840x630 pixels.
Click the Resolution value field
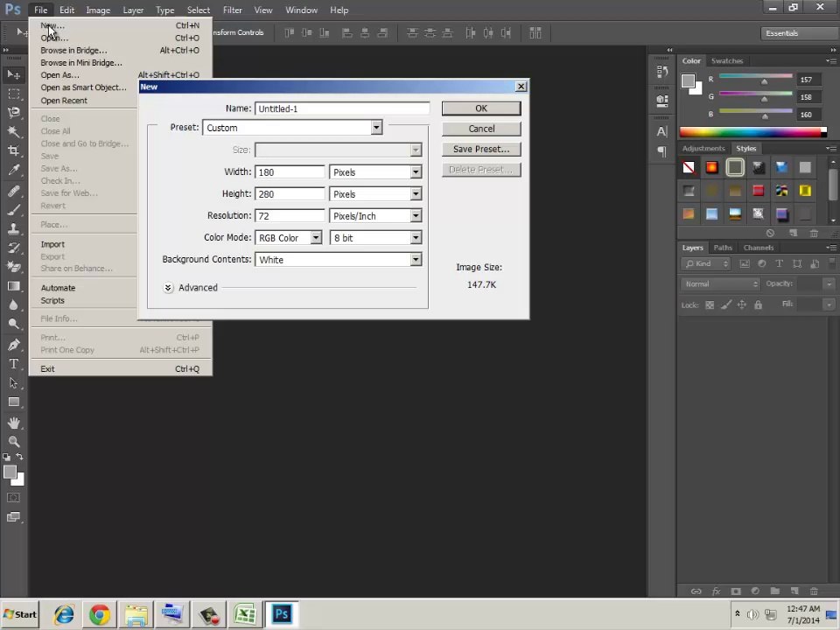290,216
